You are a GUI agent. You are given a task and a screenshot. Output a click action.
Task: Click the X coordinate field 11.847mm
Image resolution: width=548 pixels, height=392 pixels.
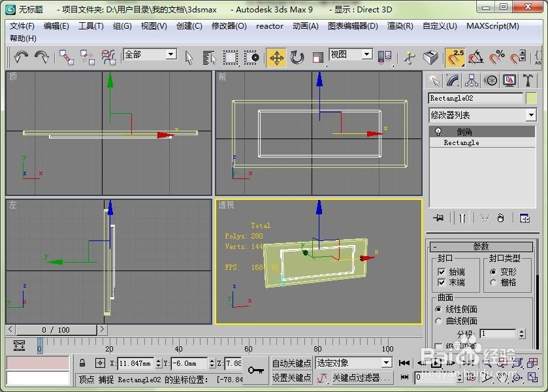[x=136, y=363]
